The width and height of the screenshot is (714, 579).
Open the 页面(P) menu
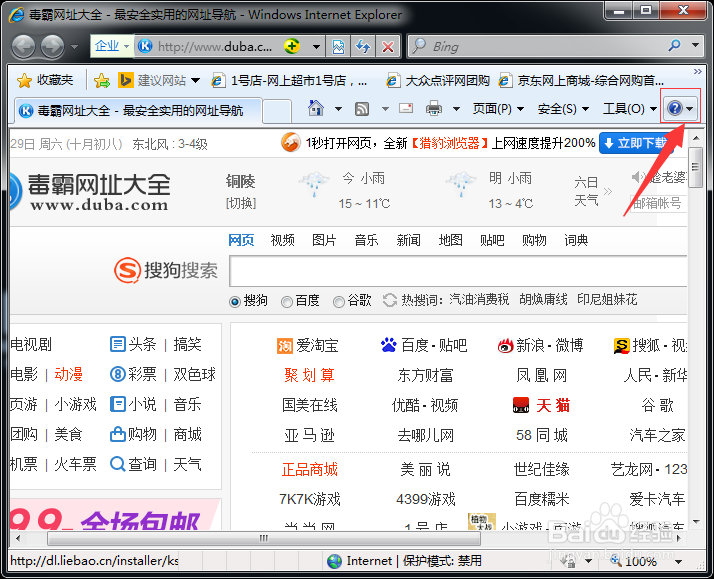[498, 109]
